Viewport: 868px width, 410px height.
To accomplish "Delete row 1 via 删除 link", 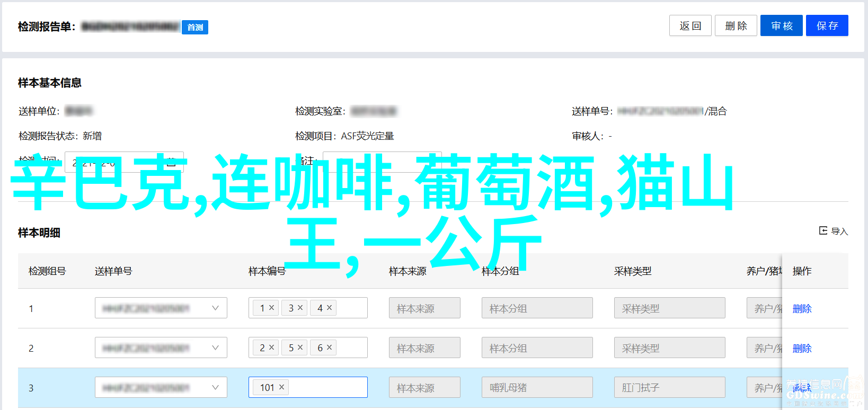I will click(802, 308).
